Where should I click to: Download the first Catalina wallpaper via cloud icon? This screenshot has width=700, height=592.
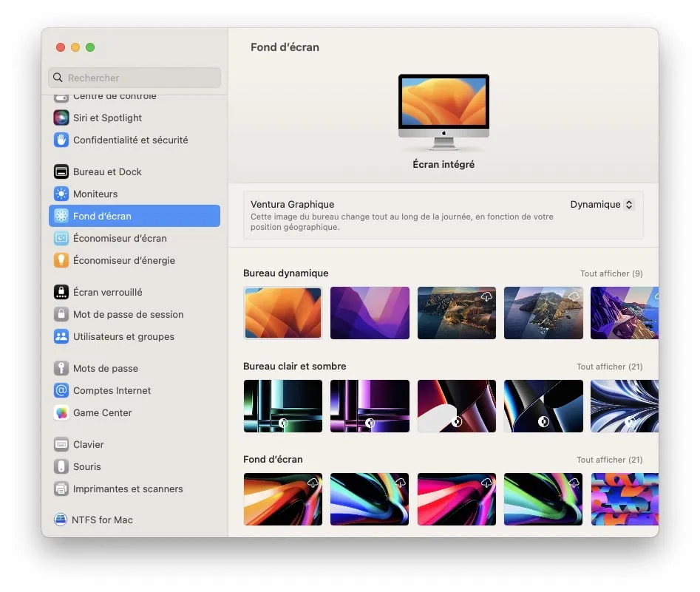(x=486, y=296)
